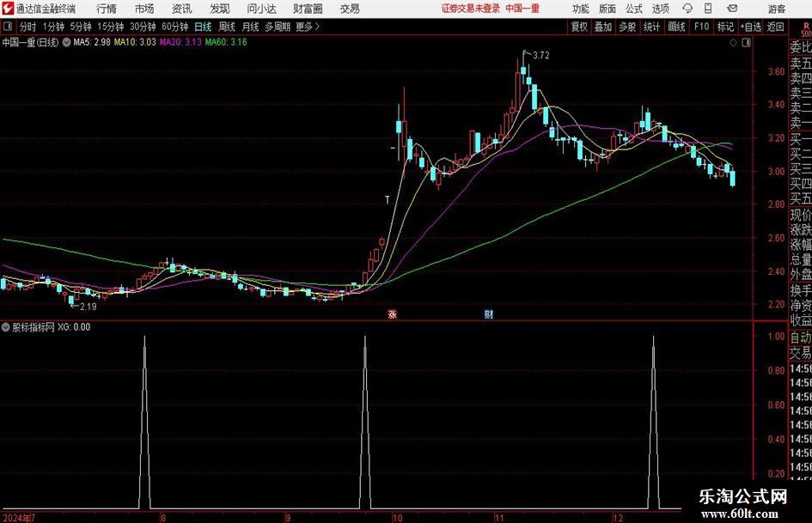Switch to 分时 chart period
The height and width of the screenshot is (523, 812).
pos(28,27)
